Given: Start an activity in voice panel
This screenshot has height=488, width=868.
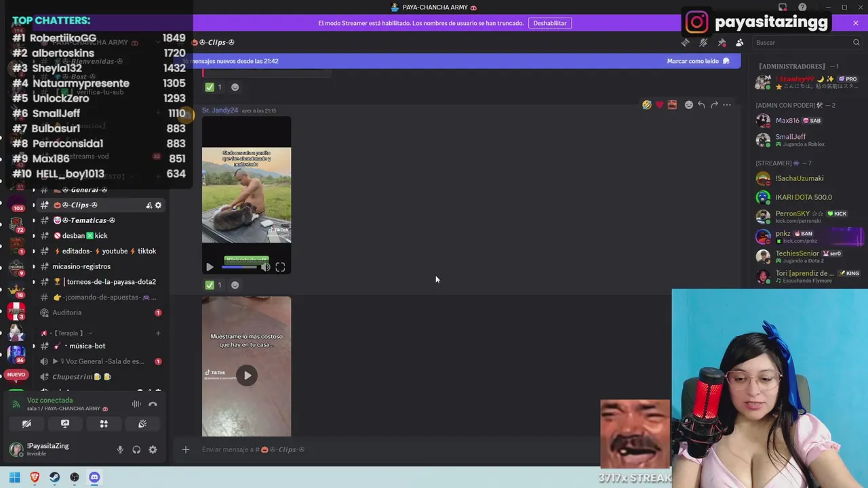Looking at the screenshot, I should [104, 424].
